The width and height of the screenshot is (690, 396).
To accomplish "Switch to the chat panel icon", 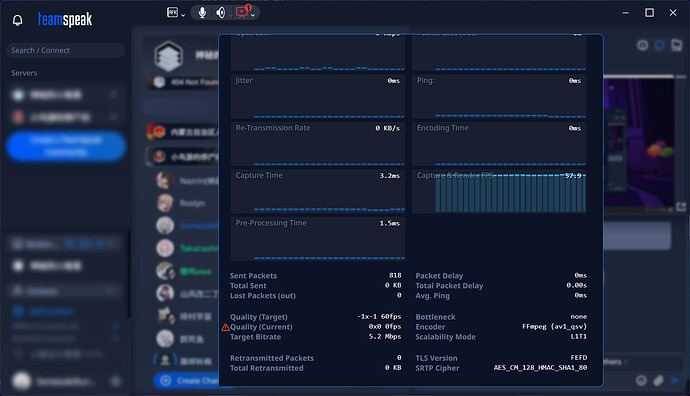I will [659, 45].
